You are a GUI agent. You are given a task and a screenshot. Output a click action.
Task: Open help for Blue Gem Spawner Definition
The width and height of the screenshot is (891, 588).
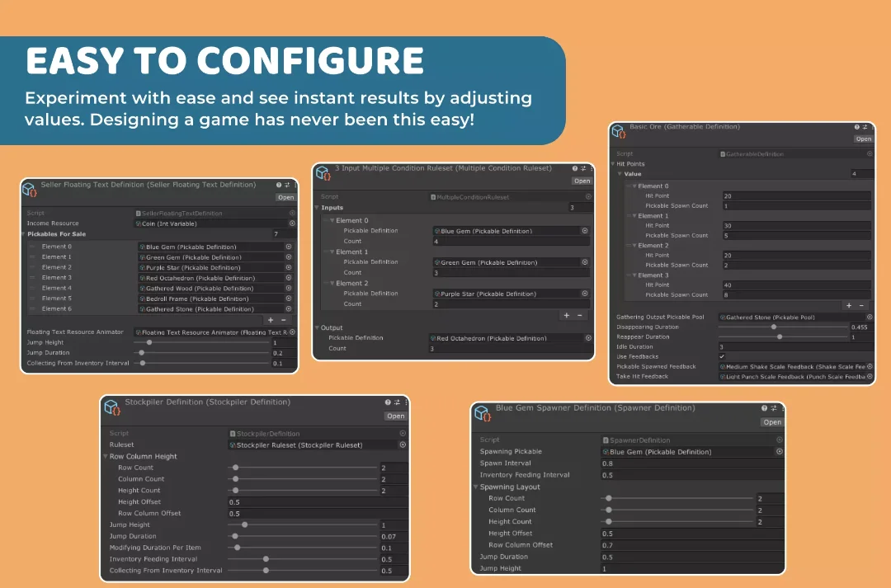[x=764, y=408]
